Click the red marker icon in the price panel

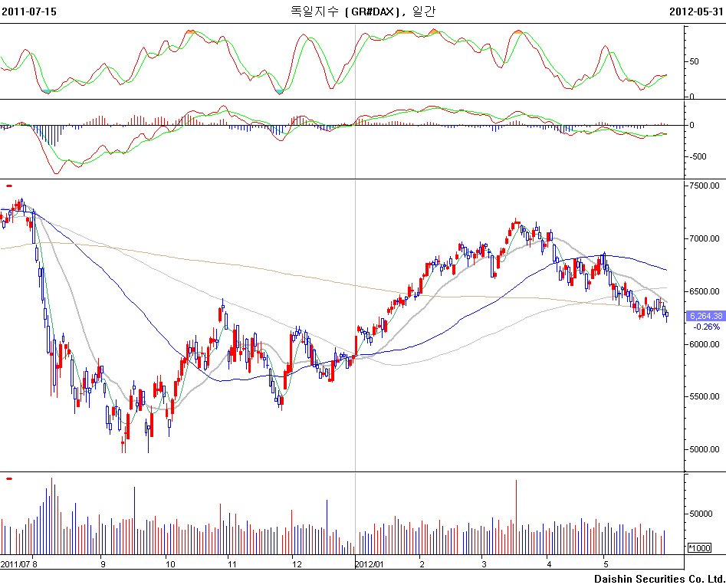[x=9, y=185]
